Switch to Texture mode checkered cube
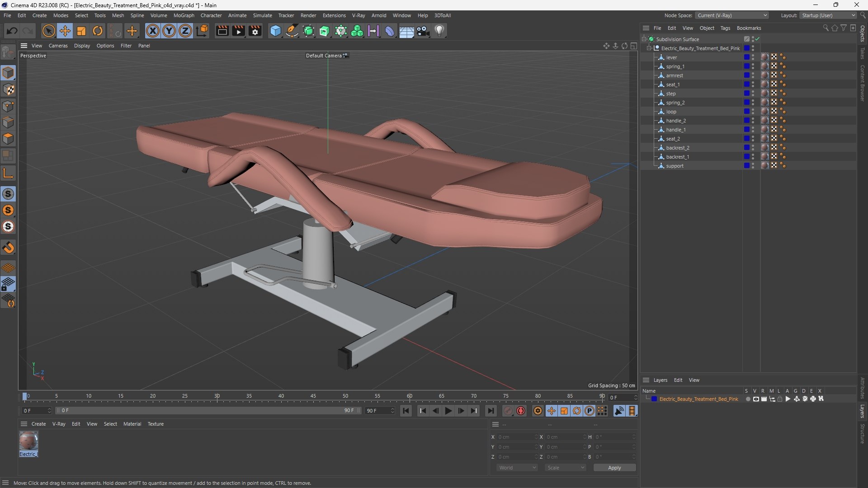The image size is (868, 488). (8, 89)
